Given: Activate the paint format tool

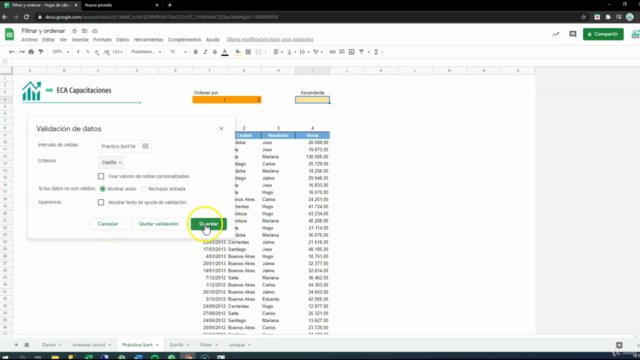Looking at the screenshot, I should coord(40,52).
